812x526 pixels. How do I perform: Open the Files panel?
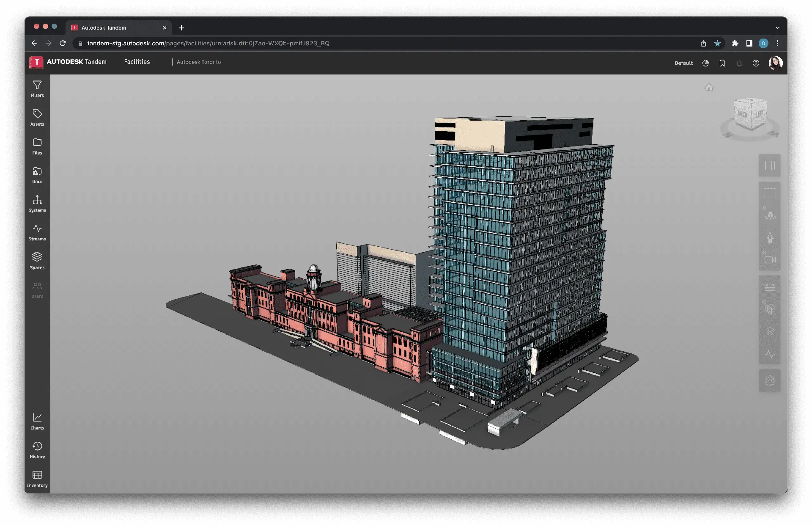tap(37, 146)
